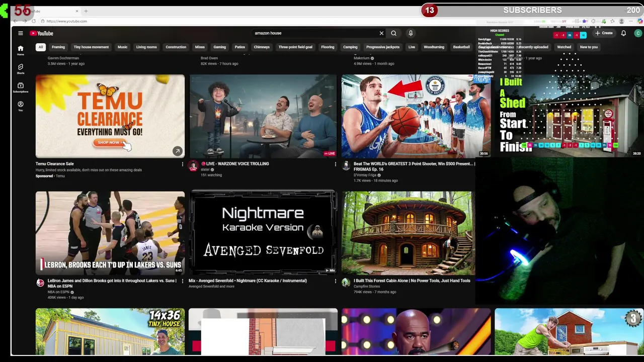Select the Woodturning filter chip
This screenshot has width=644, height=362.
(x=434, y=47)
